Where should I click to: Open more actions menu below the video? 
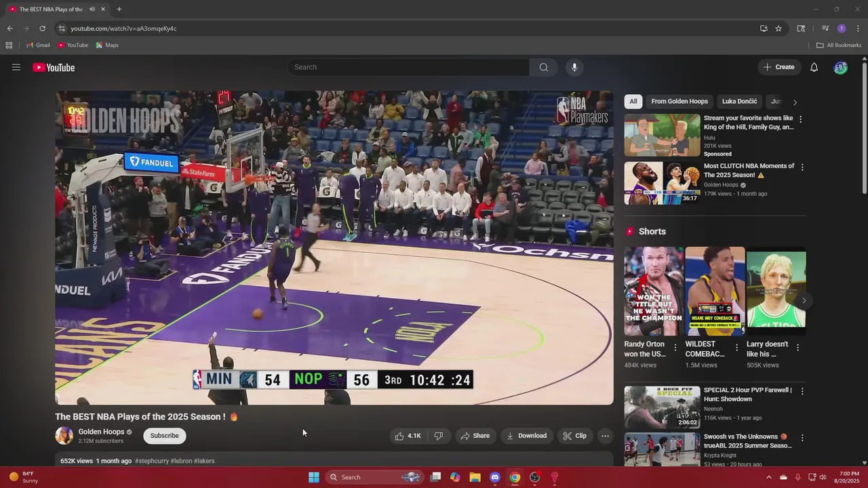click(605, 436)
